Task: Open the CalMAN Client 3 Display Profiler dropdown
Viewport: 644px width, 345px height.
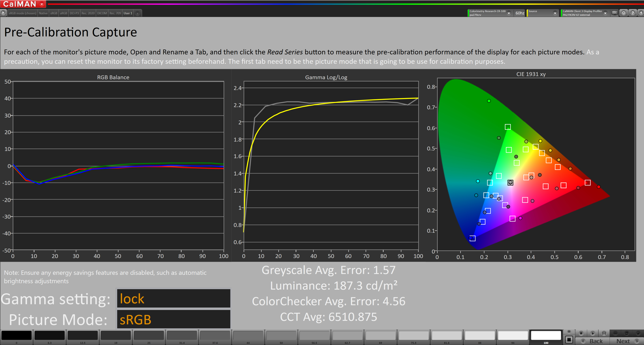Action: tap(605, 13)
